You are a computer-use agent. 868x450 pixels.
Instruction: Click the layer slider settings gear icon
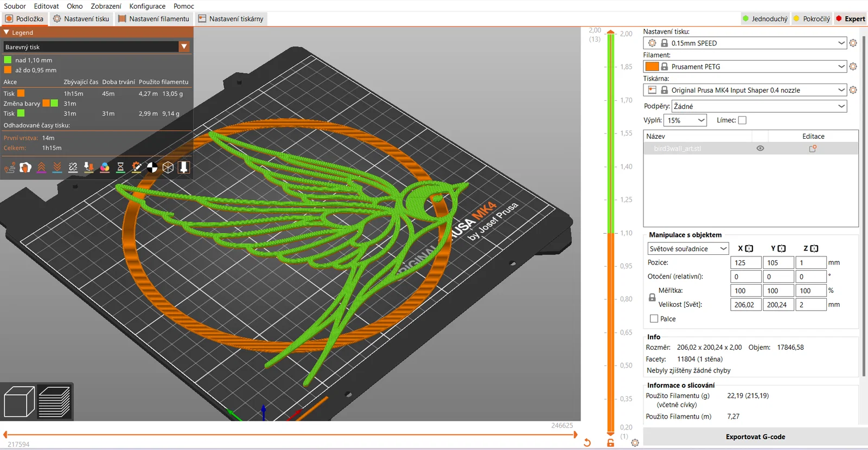(635, 443)
